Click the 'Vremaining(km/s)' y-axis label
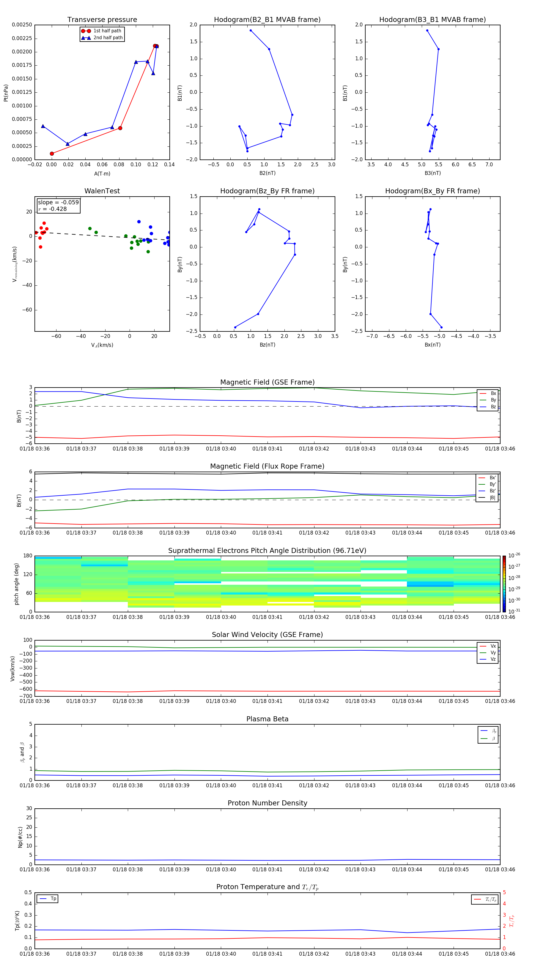Screen dimensions: 535x980 pos(15,264)
